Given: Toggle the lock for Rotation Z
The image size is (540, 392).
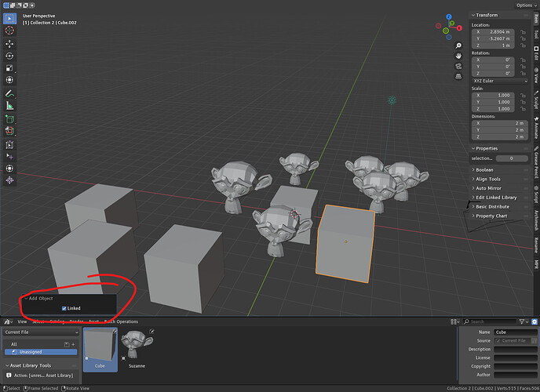Looking at the screenshot, I should point(523,73).
